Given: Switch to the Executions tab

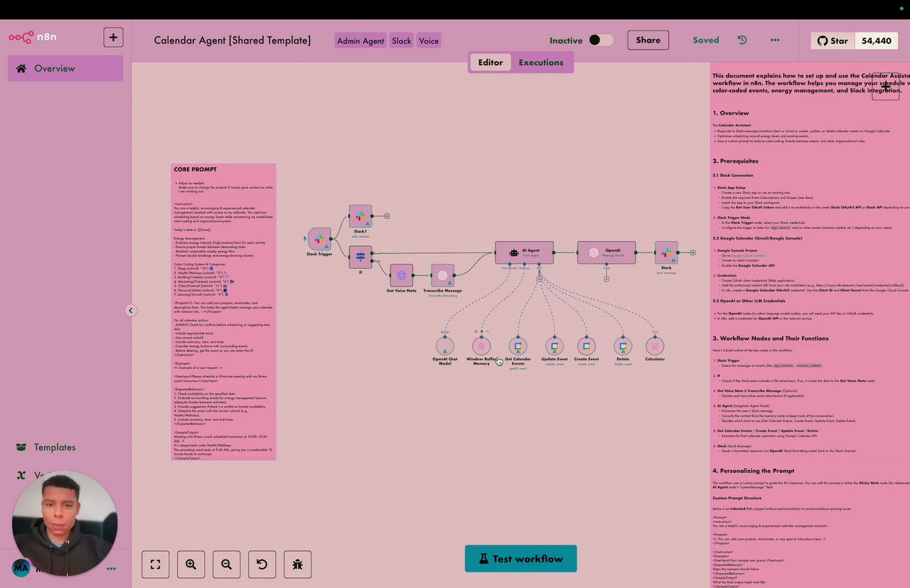Looking at the screenshot, I should coord(541,63).
